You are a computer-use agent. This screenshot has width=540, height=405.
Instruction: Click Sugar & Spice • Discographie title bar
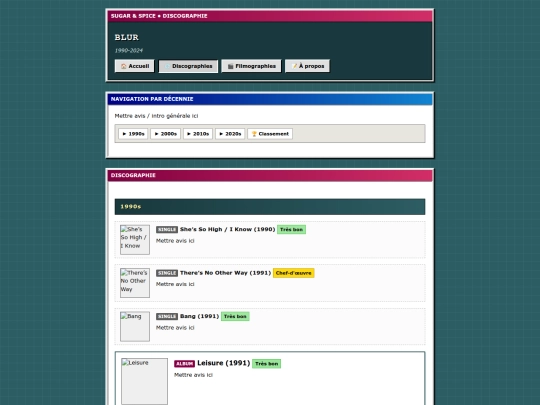[270, 16]
